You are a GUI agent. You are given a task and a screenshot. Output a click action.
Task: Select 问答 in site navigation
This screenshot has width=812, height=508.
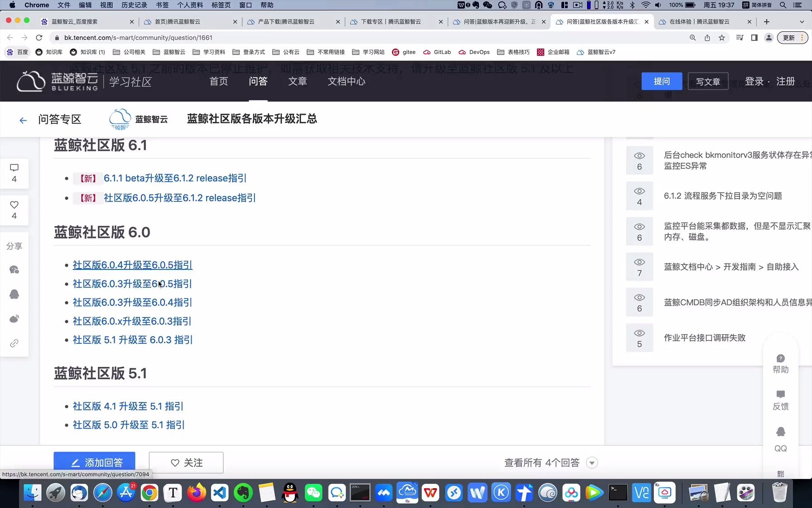258,81
